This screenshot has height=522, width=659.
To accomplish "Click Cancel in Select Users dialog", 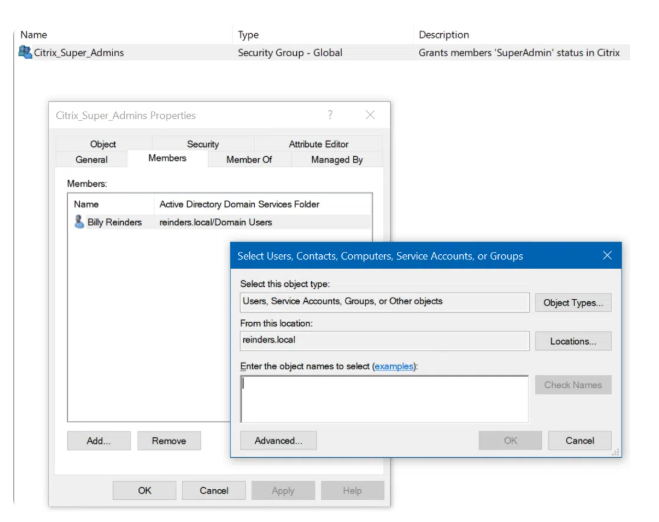I will click(579, 441).
